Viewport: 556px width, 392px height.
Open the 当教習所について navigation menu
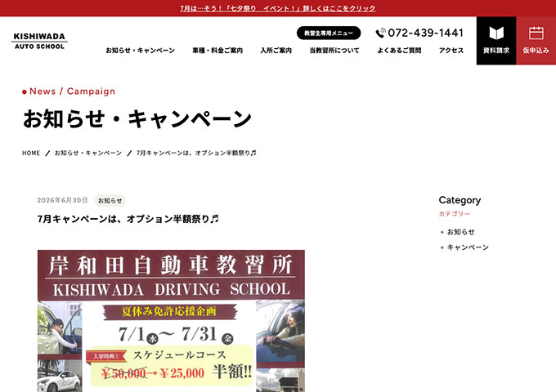[x=334, y=51]
